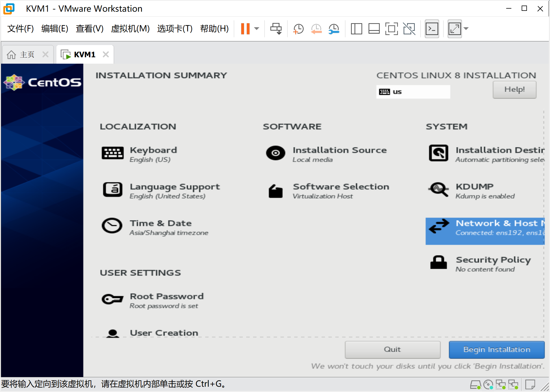Click Language Support title
The image size is (550, 392).
click(x=175, y=187)
